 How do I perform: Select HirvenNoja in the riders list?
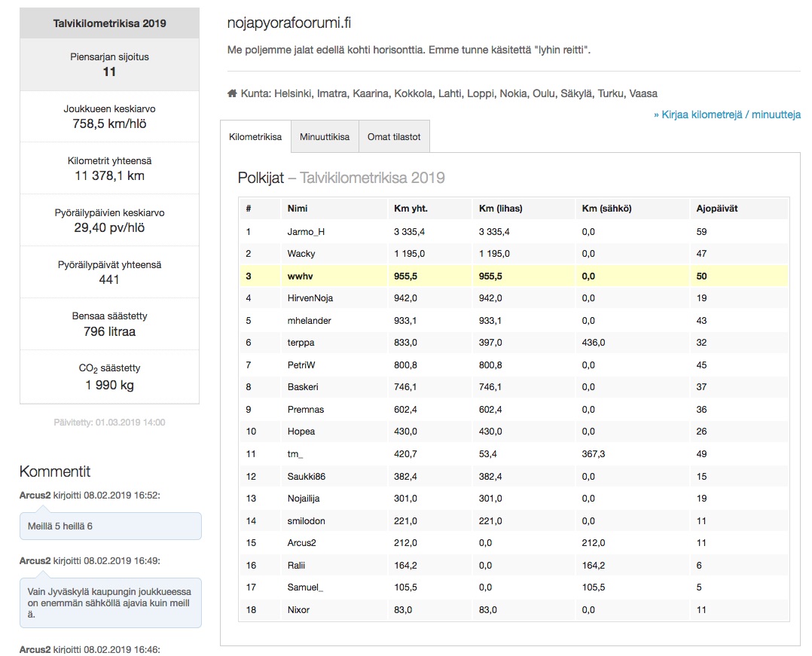tap(310, 298)
